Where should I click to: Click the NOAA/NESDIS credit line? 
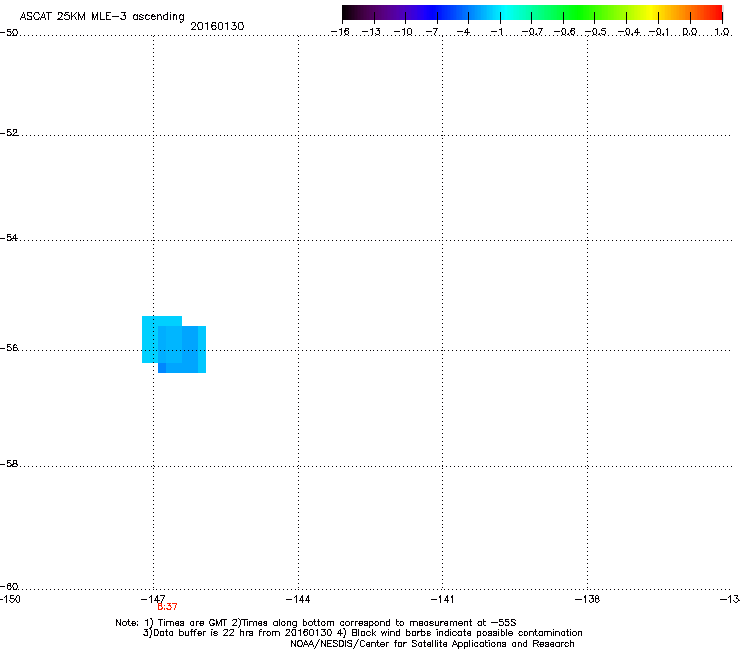pyautogui.click(x=432, y=644)
